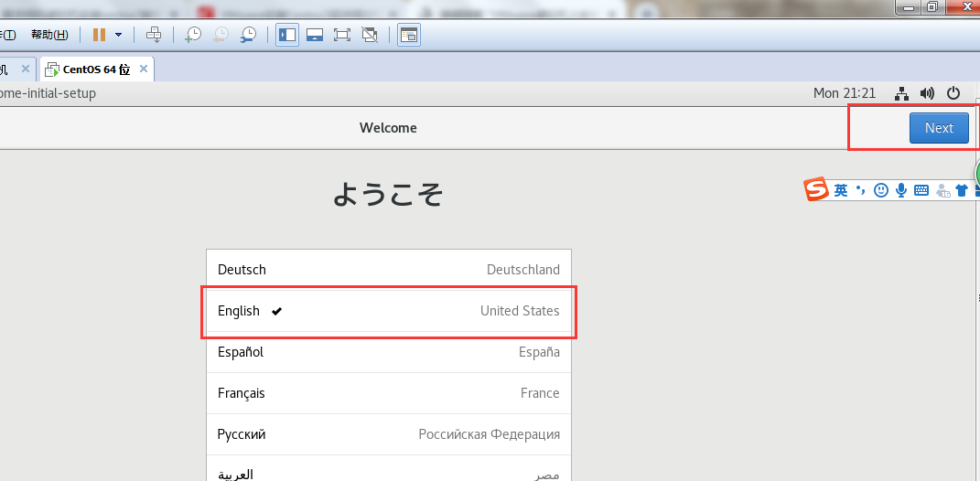Open the Sogou skin shirt icon
980x481 pixels.
962,190
